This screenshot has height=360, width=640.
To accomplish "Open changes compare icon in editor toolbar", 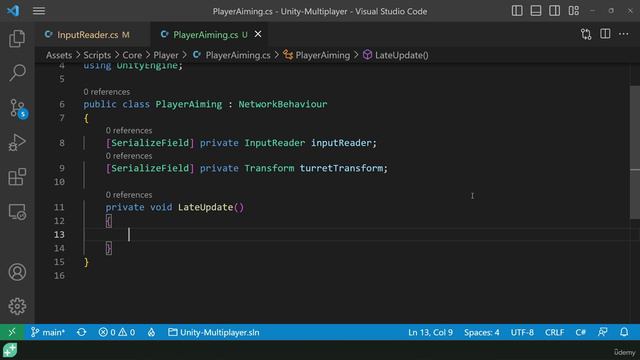I will 586,34.
